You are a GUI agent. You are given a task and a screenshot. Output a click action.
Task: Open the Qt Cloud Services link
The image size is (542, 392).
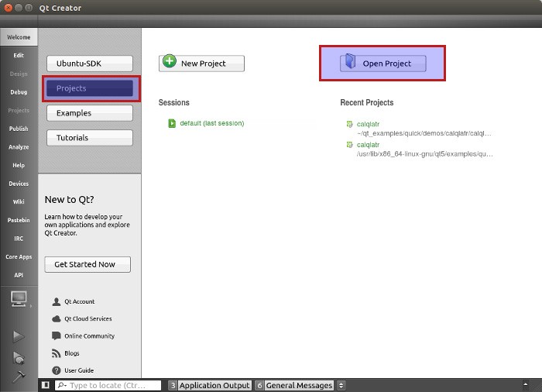pos(88,318)
